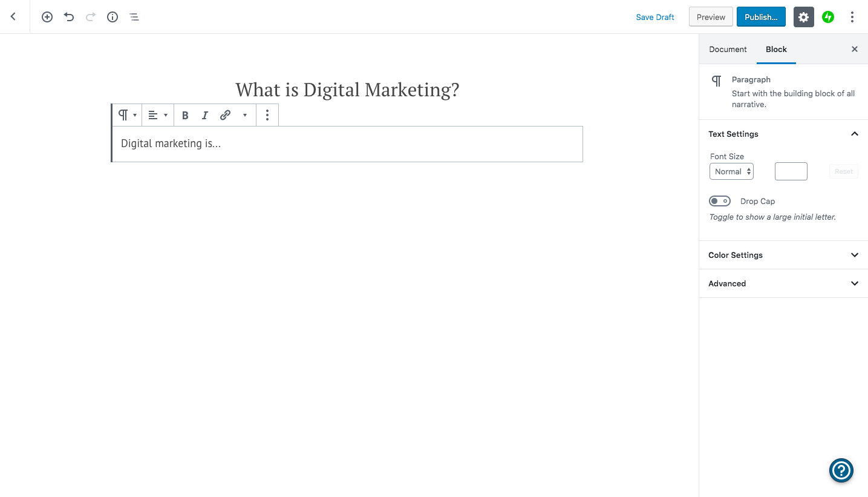Viewport: 868px width, 497px height.
Task: Open block more options menu
Action: point(267,115)
